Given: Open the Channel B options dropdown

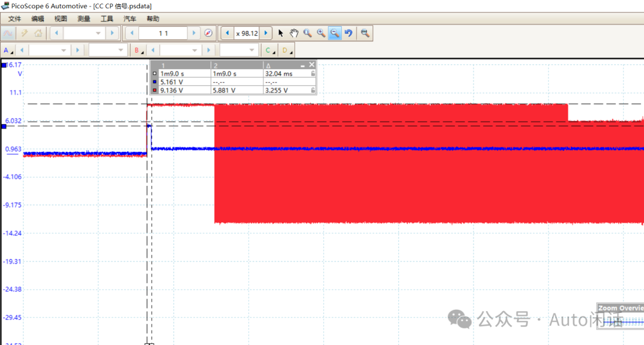Looking at the screenshot, I should [x=139, y=50].
